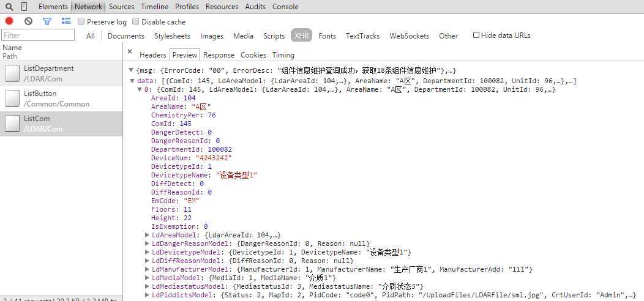Expand the LdManufacturerModel object
The width and height of the screenshot is (644, 301).
[148, 269]
